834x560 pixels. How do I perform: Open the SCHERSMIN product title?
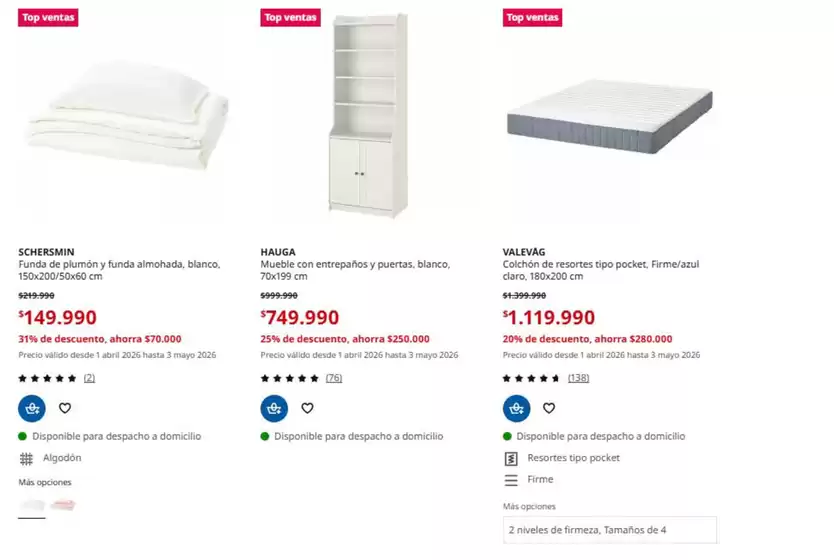coord(46,252)
